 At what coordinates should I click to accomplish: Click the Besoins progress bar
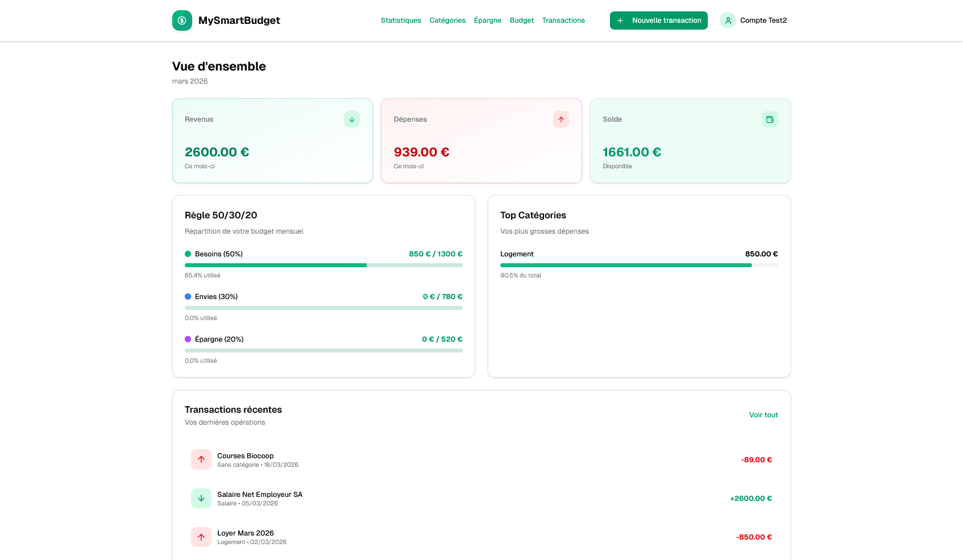[x=323, y=265]
